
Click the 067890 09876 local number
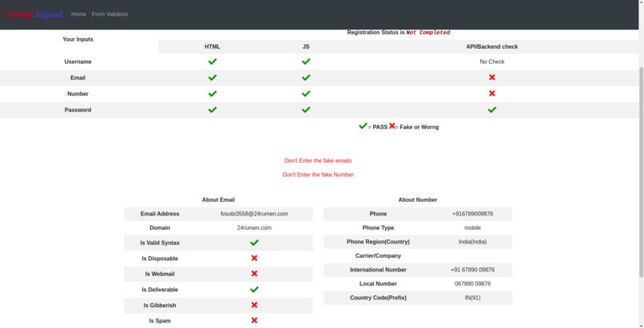(x=473, y=284)
